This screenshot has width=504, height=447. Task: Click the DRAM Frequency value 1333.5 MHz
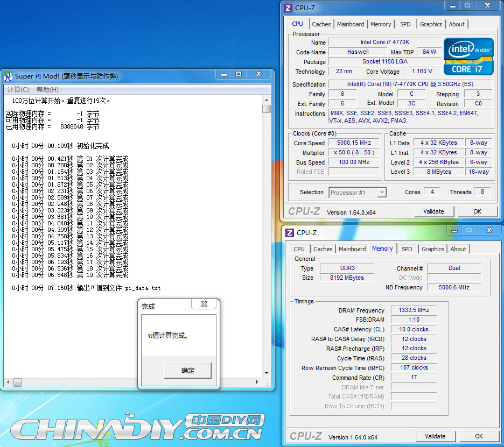414,310
